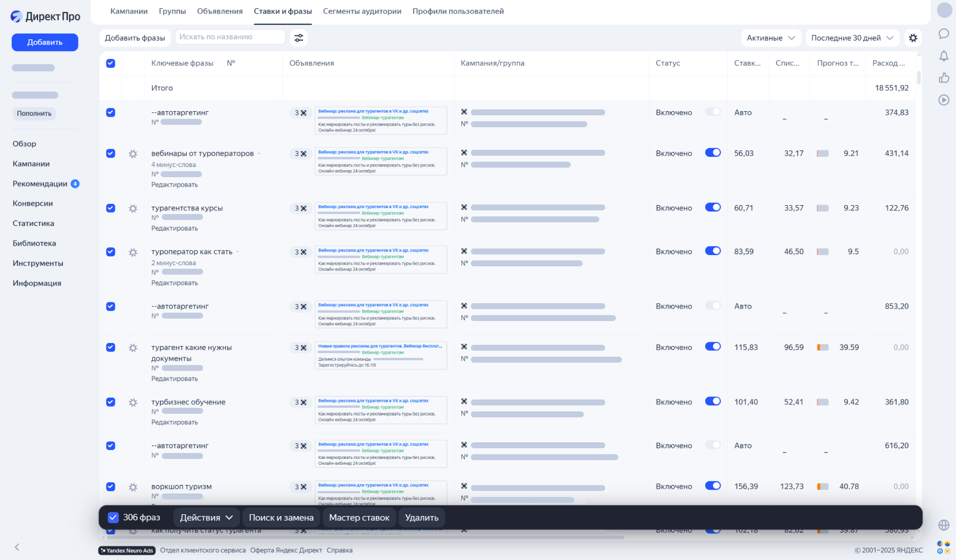
Task: Click traffic forecast bar in турбизнес обучение row
Action: pyautogui.click(x=823, y=402)
